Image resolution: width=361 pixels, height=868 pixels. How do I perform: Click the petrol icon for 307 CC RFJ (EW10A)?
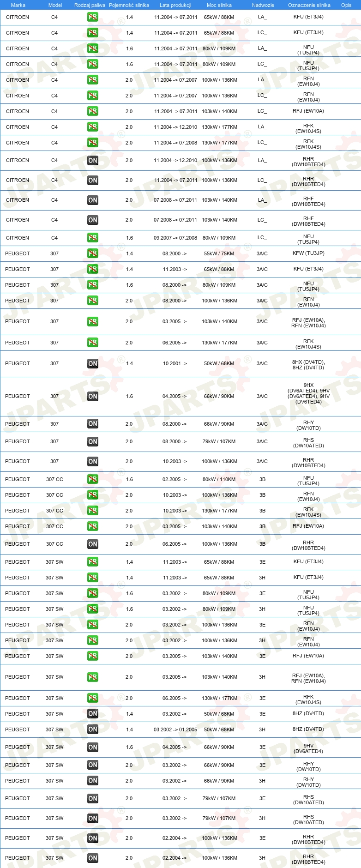click(x=92, y=526)
